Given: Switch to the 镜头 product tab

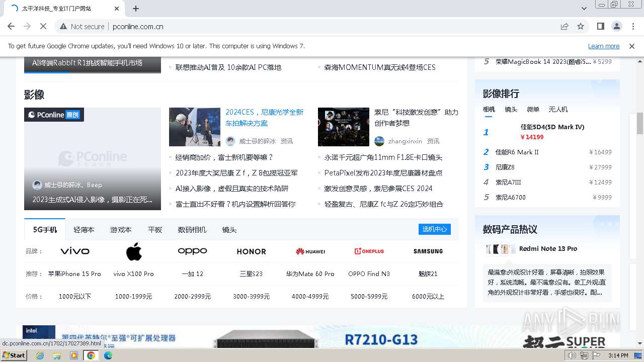Looking at the screenshot, I should tap(229, 230).
